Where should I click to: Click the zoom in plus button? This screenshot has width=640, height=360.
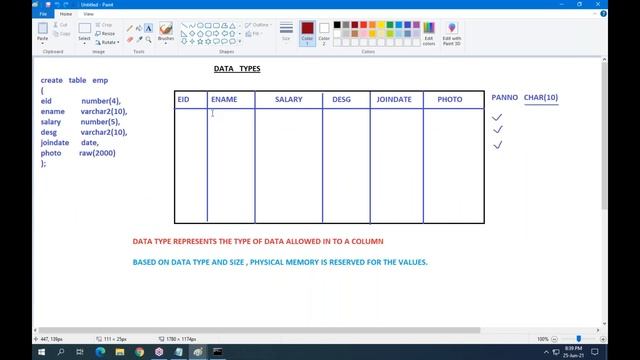pos(603,339)
